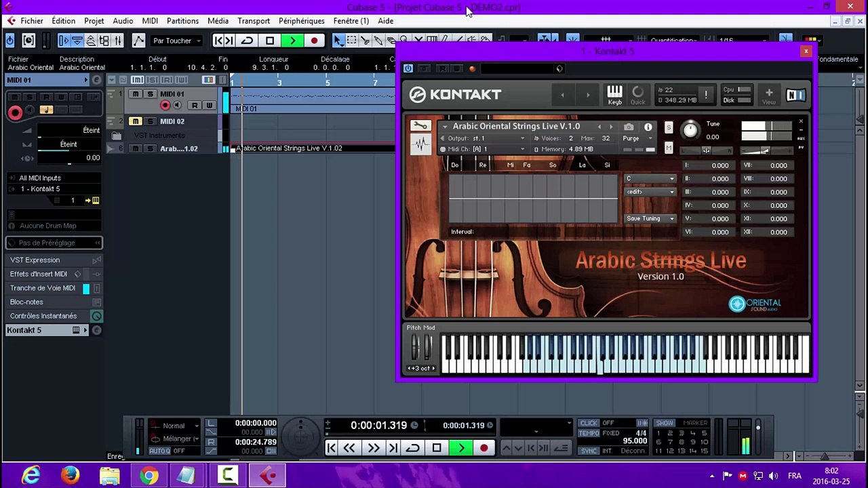This screenshot has width=868, height=488.
Task: Expand the Arab...1.02 instrument track
Action: pos(111,148)
